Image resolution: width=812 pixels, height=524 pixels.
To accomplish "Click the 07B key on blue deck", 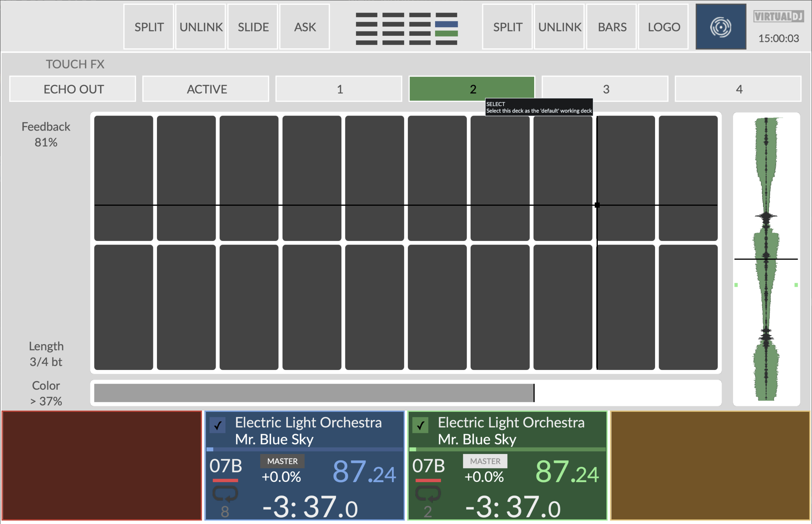I will [225, 466].
